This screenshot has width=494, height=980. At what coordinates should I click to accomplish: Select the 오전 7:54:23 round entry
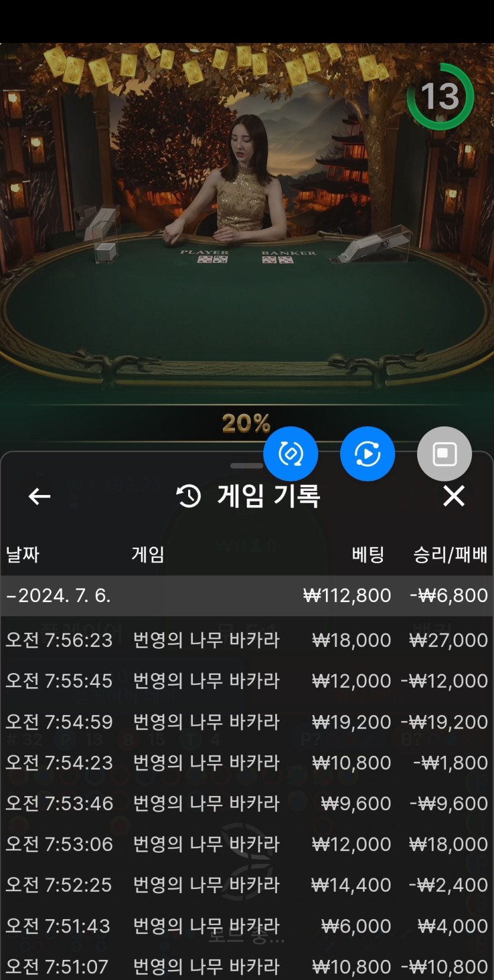[247, 762]
